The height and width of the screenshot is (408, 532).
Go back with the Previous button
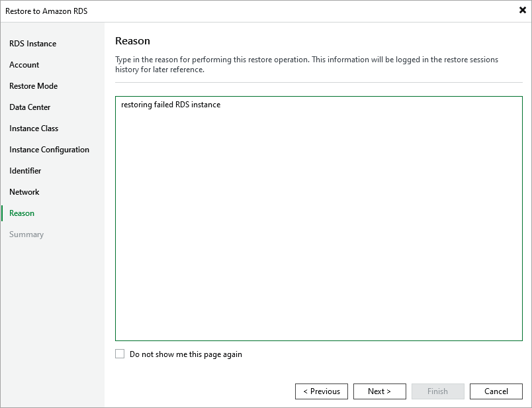tap(322, 391)
